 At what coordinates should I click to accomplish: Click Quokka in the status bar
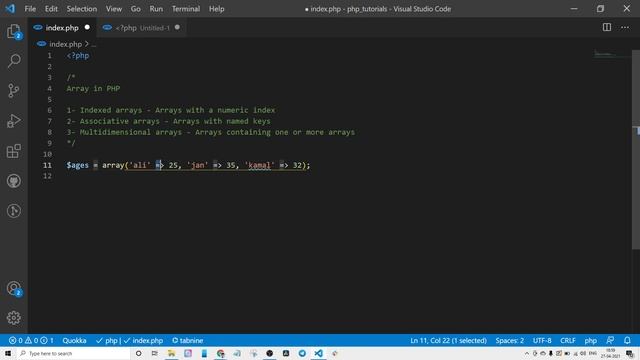pos(74,340)
